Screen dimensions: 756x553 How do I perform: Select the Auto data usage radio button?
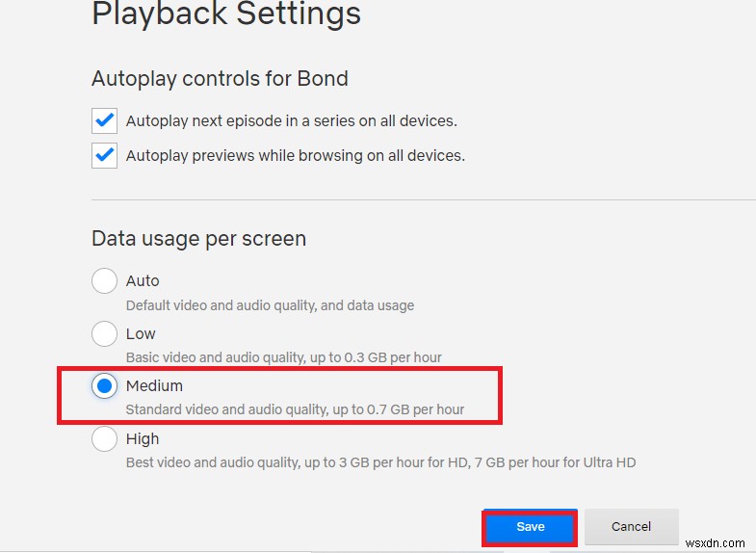[104, 281]
